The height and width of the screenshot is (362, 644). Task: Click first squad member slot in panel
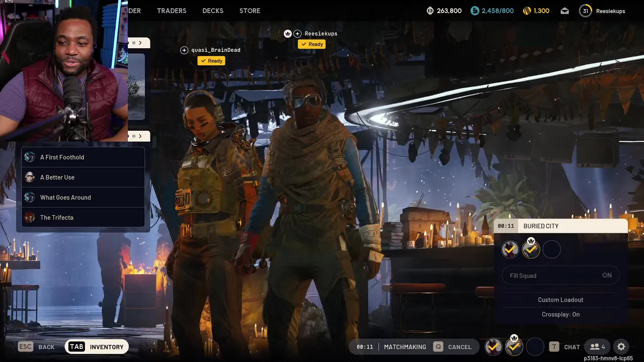pos(510,249)
